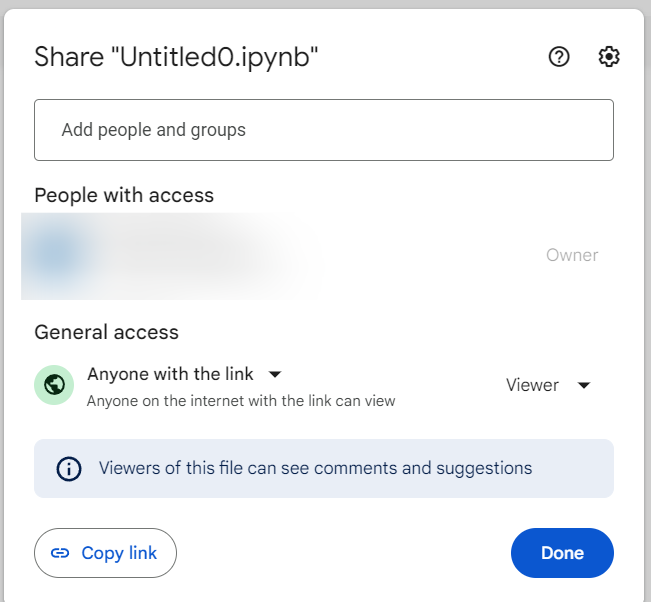
Task: Select the "People with access" heading
Action: point(124,195)
